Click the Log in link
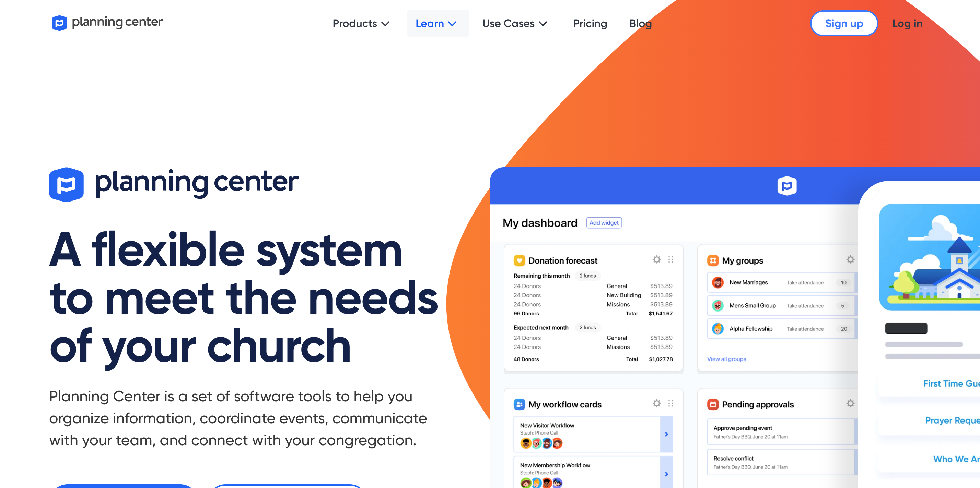 [x=908, y=24]
